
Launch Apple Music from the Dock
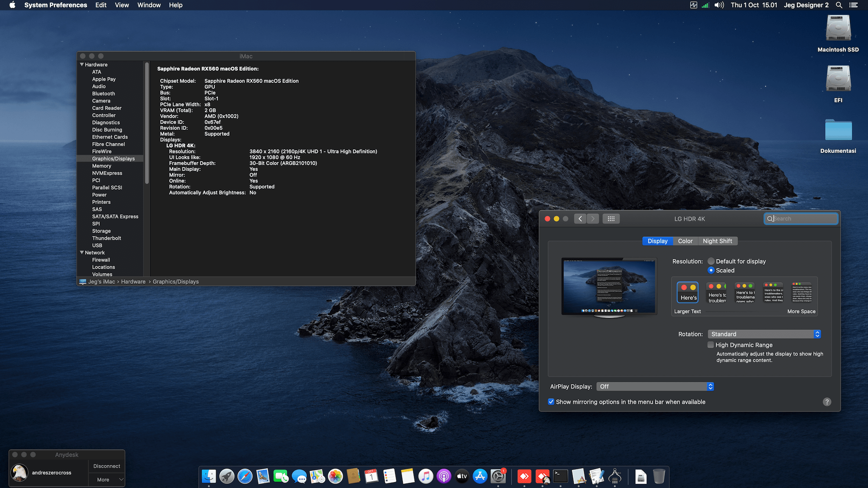pos(425,476)
